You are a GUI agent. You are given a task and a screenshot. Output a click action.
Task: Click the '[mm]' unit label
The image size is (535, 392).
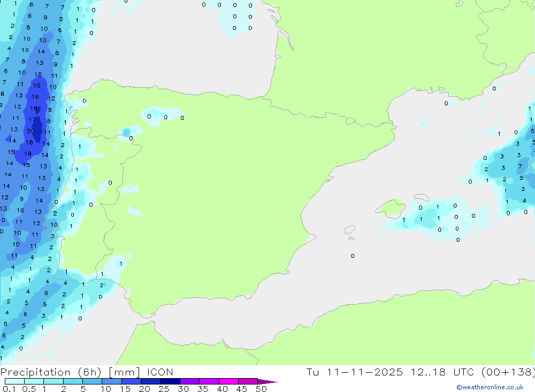click(x=124, y=372)
